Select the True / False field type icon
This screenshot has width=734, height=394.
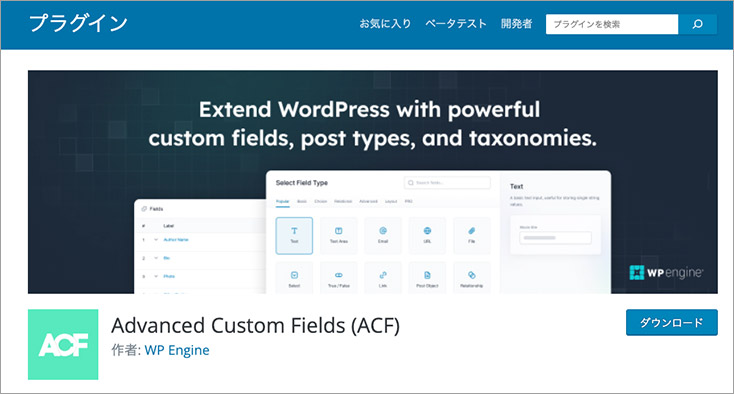[338, 278]
